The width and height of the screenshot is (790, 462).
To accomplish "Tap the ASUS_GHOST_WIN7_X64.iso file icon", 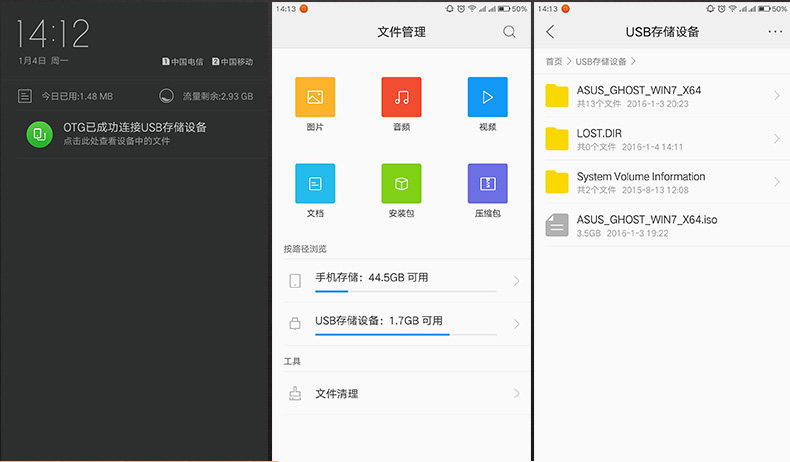I will 557,225.
